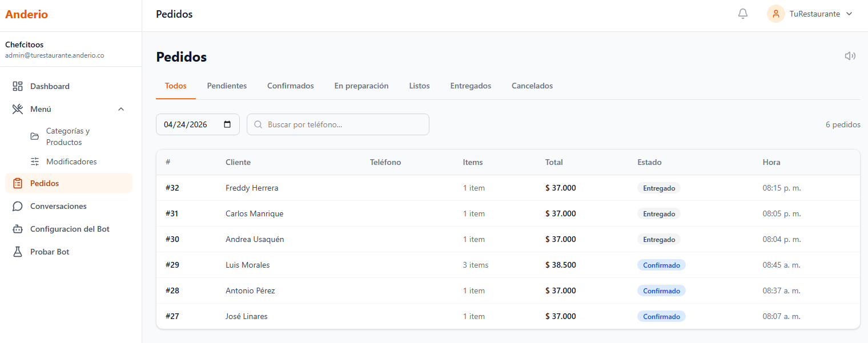Viewport: 868px width, 343px height.
Task: Click the orange TuRestaurante avatar circle
Action: pos(775,13)
